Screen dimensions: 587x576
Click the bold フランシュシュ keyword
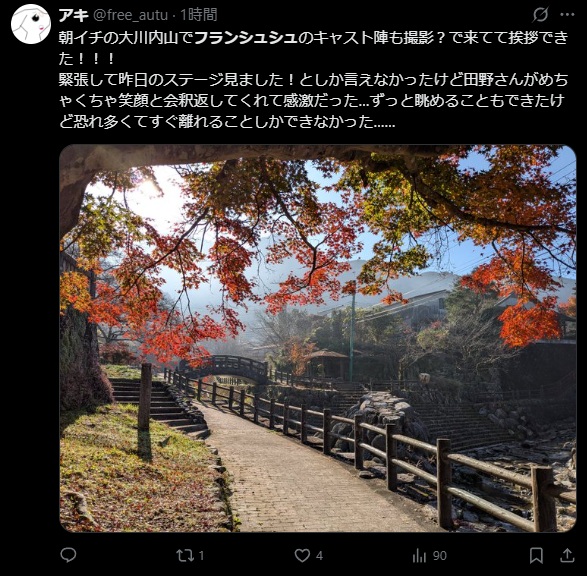point(246,38)
